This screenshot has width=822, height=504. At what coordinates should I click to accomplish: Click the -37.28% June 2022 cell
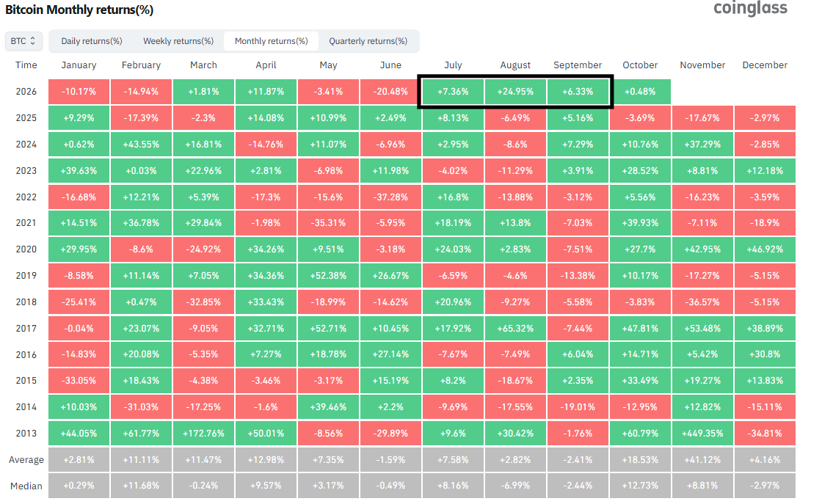coord(390,197)
